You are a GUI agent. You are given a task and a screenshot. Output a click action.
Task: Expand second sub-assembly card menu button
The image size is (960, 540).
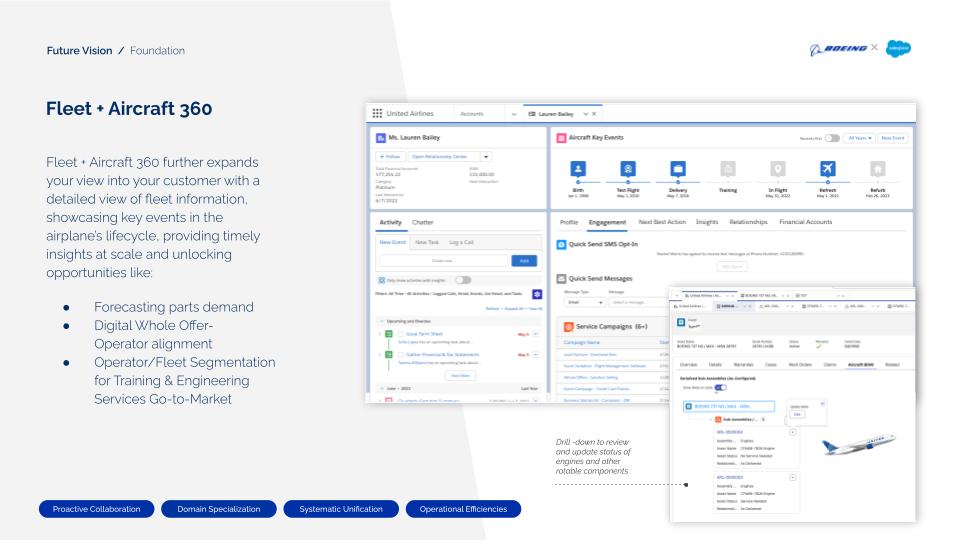(793, 478)
